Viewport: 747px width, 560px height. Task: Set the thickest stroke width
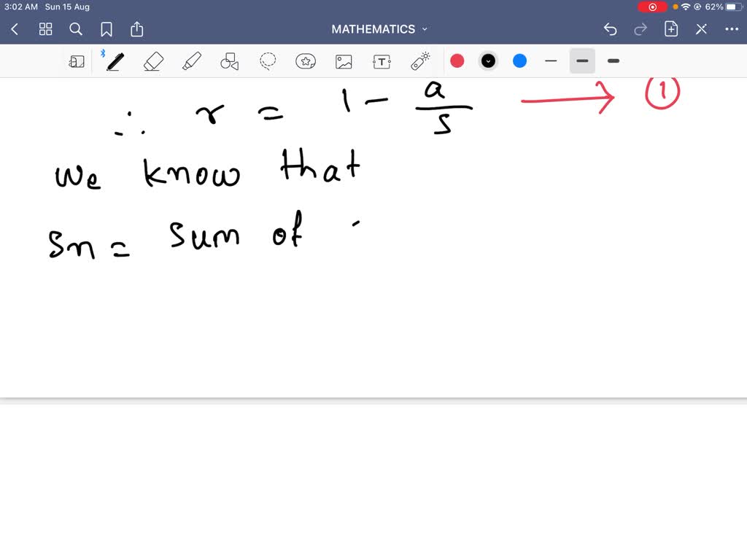614,61
